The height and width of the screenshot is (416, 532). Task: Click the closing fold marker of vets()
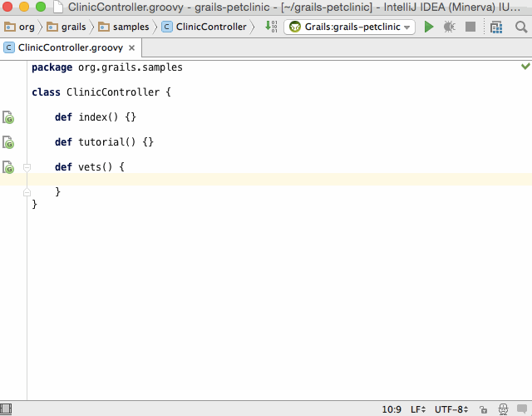click(27, 192)
